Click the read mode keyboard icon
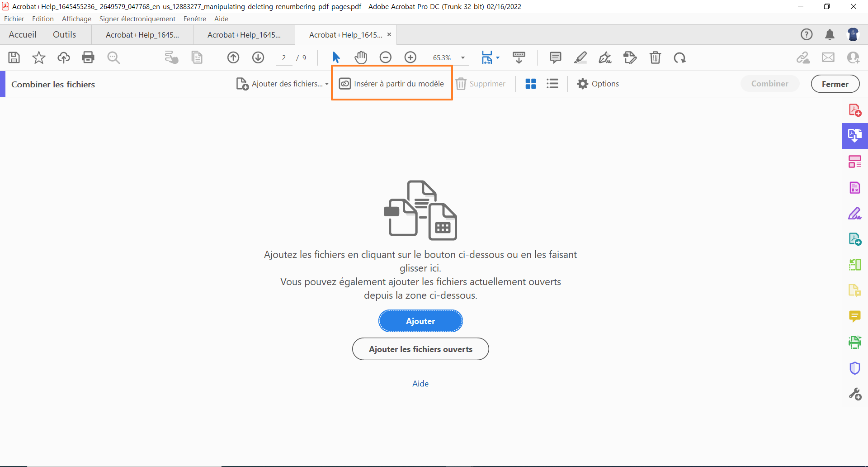The image size is (868, 467). coord(519,57)
